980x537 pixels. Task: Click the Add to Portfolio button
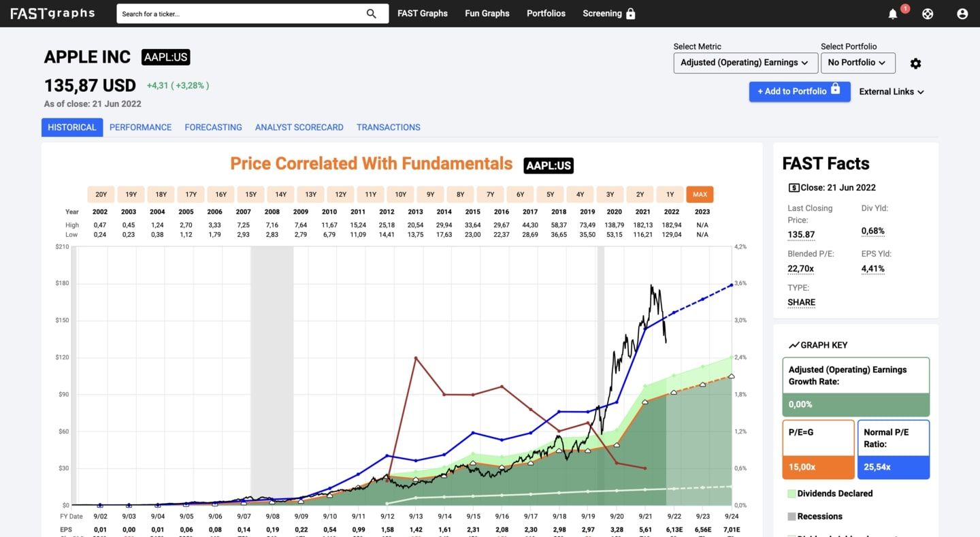800,91
